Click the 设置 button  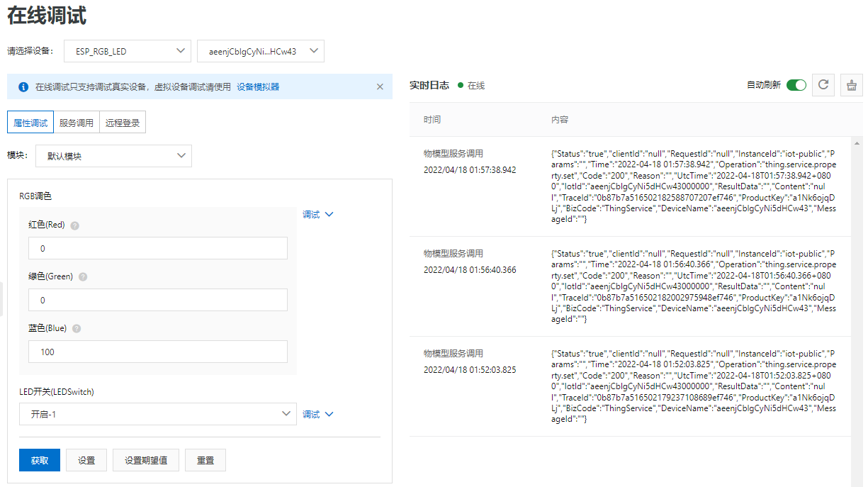(86, 460)
